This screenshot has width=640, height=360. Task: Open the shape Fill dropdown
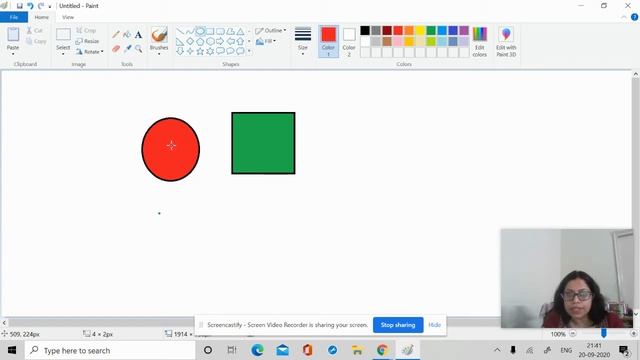click(266, 41)
